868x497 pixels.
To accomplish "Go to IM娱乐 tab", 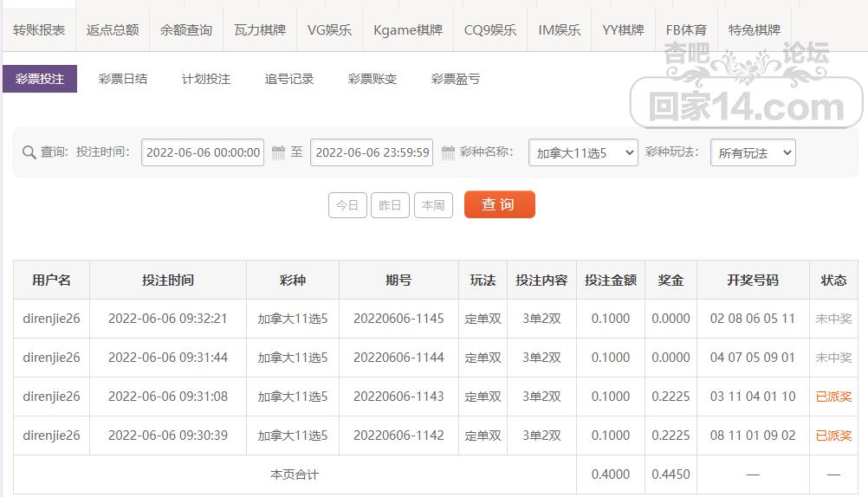I will [559, 30].
